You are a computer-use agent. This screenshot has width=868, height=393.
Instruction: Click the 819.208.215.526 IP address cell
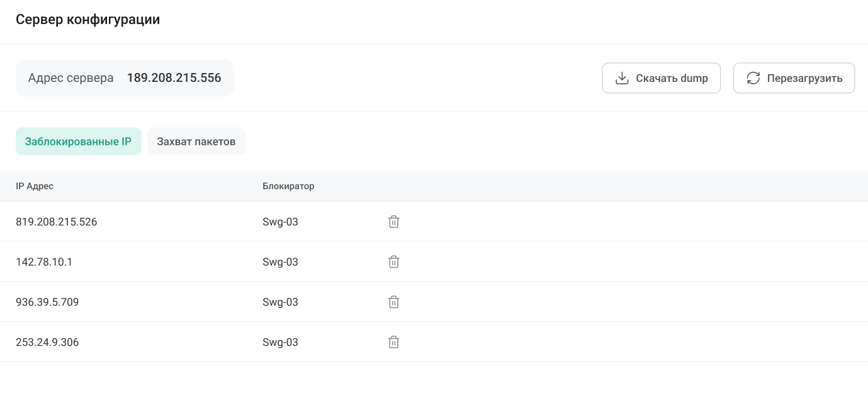coord(57,222)
